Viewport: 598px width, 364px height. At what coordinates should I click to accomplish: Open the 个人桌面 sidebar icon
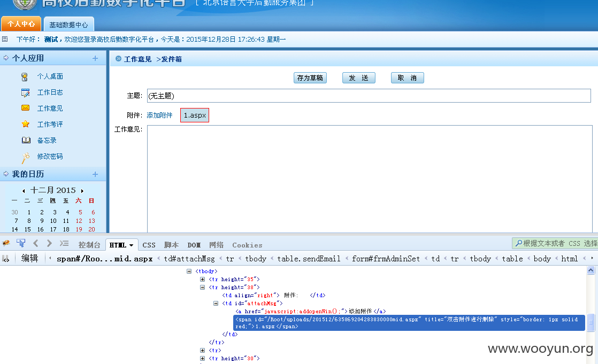(25, 77)
